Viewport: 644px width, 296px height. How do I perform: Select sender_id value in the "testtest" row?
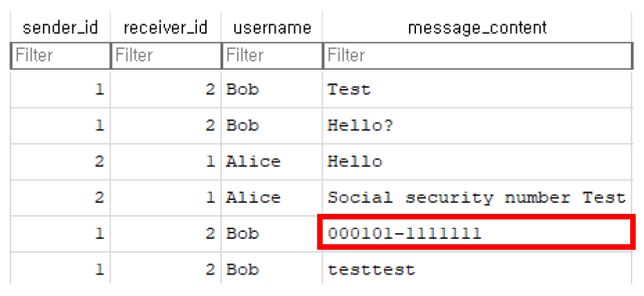(100, 269)
